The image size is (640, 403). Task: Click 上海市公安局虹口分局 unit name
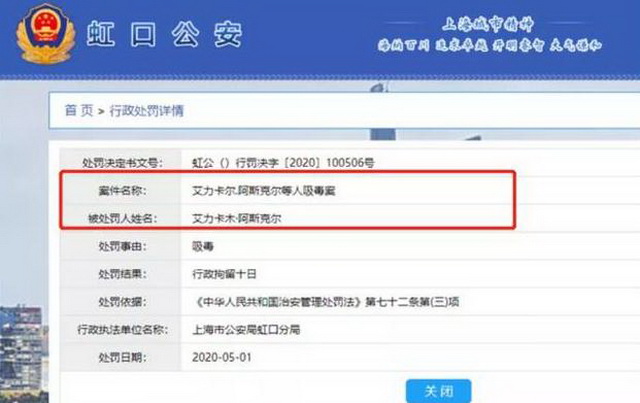(x=246, y=330)
